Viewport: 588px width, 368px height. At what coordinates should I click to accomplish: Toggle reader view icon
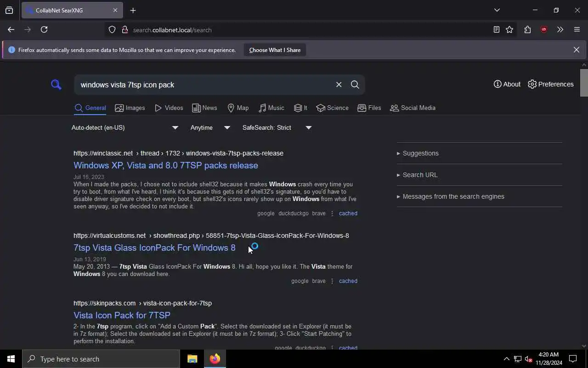click(x=497, y=30)
